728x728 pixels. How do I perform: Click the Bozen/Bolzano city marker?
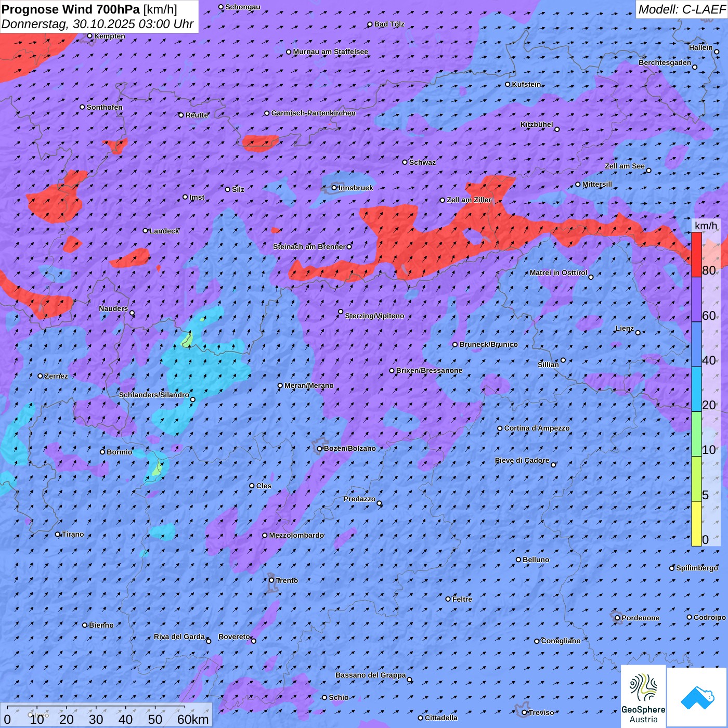320,449
